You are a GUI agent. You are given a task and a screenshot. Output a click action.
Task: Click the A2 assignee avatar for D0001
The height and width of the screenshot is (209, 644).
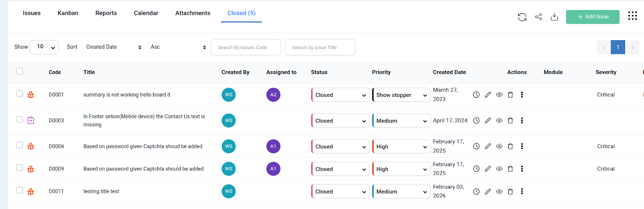pyautogui.click(x=273, y=95)
